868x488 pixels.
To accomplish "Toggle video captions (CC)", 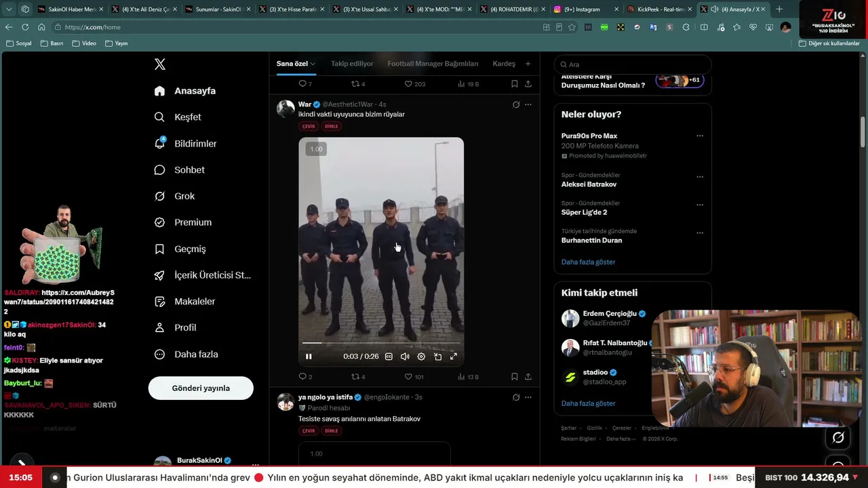I will [389, 357].
